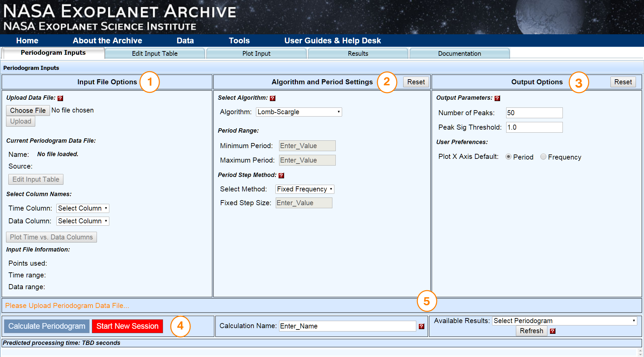Click the "Output Options" panel heading
The width and height of the screenshot is (644, 357).
(537, 82)
